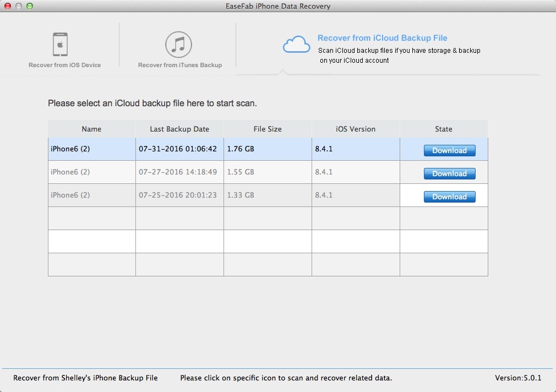Switch to Recover from iTunes Backup tab

[180, 65]
